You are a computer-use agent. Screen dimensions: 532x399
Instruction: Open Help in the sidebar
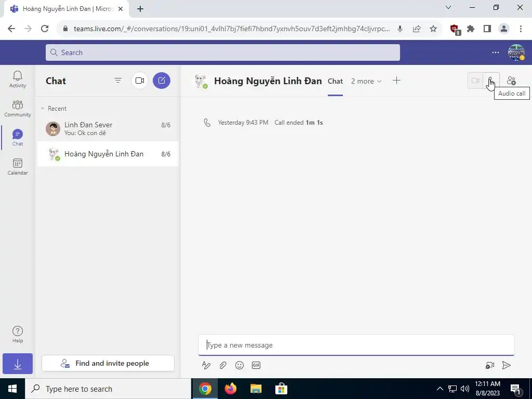[x=18, y=335]
